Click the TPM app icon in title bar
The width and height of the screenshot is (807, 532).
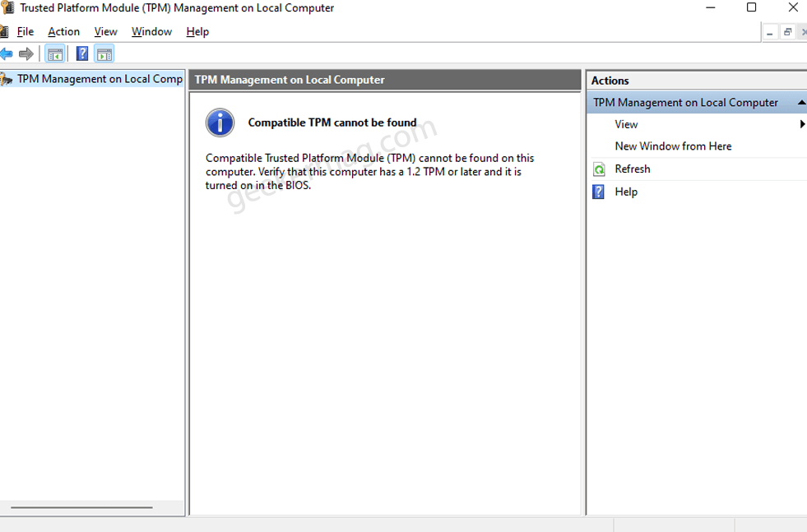(x=7, y=7)
